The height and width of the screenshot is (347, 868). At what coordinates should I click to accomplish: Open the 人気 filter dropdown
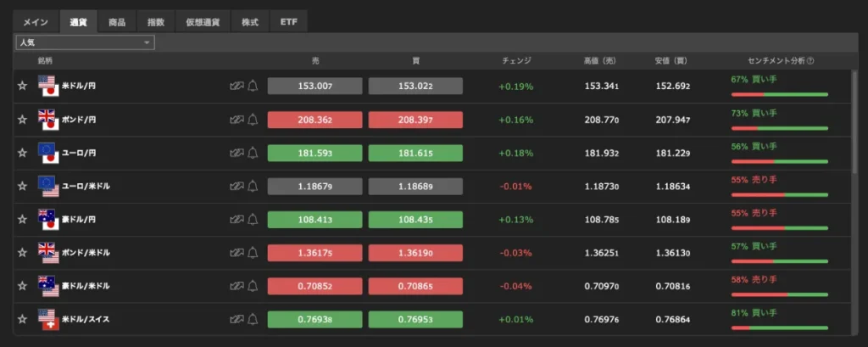tap(85, 42)
